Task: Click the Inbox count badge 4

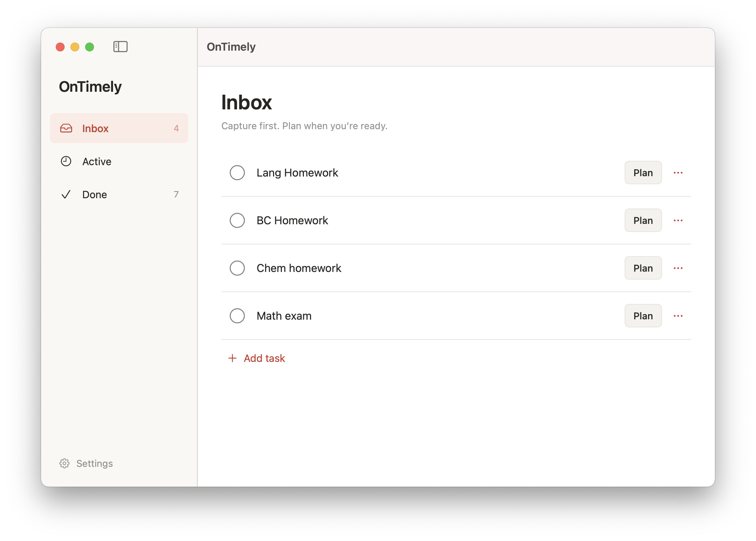Action: pyautogui.click(x=176, y=128)
